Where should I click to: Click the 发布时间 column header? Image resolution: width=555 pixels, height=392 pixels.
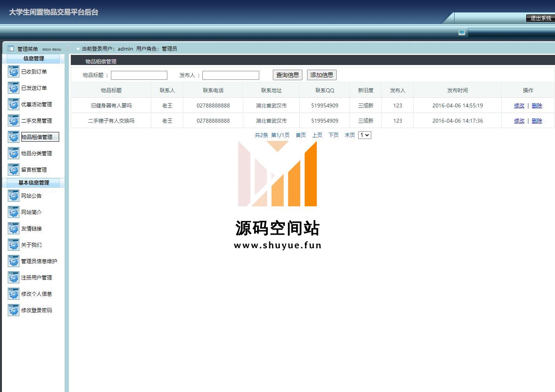pyautogui.click(x=458, y=90)
